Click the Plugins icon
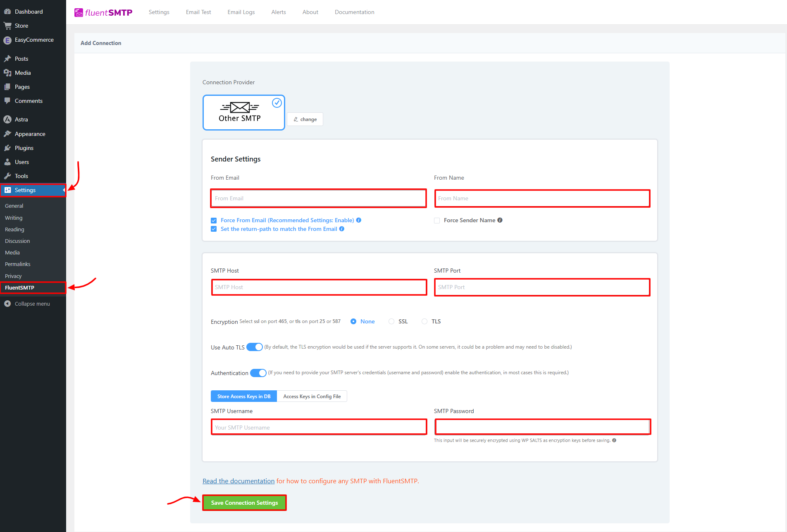The height and width of the screenshot is (532, 787). pyautogui.click(x=7, y=148)
